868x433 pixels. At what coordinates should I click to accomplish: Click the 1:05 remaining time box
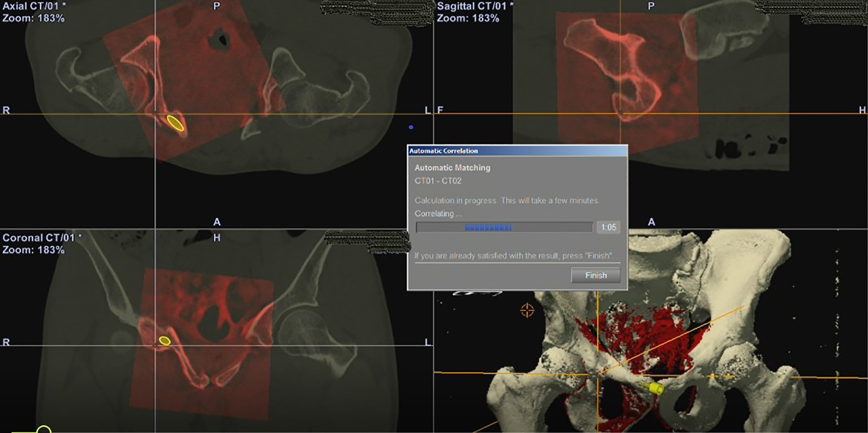tap(609, 227)
